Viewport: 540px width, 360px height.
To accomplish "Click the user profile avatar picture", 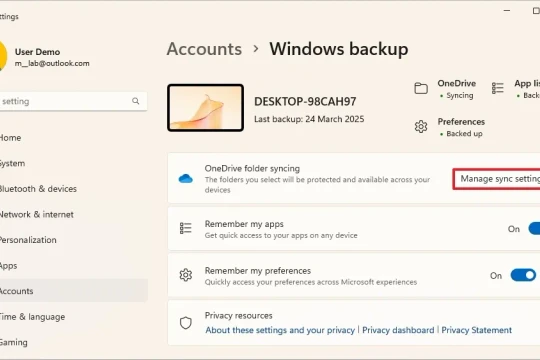I will coord(3,56).
